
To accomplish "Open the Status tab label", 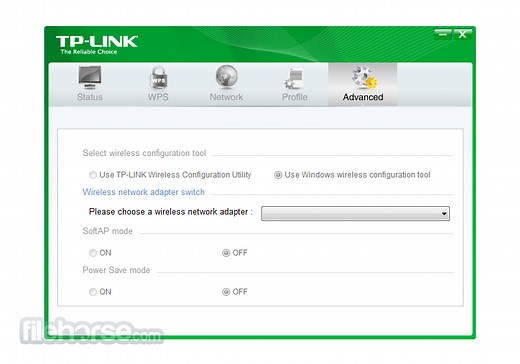I will point(90,97).
